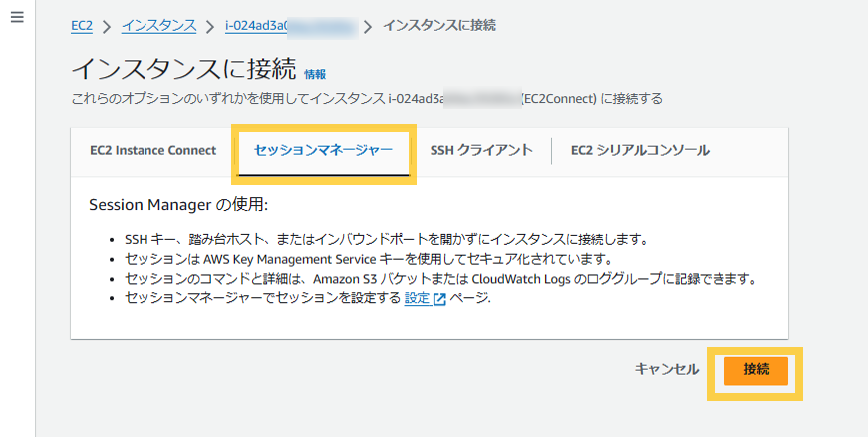Switch to EC2 Instance Connect tab
The height and width of the screenshot is (439, 868).
coord(152,151)
